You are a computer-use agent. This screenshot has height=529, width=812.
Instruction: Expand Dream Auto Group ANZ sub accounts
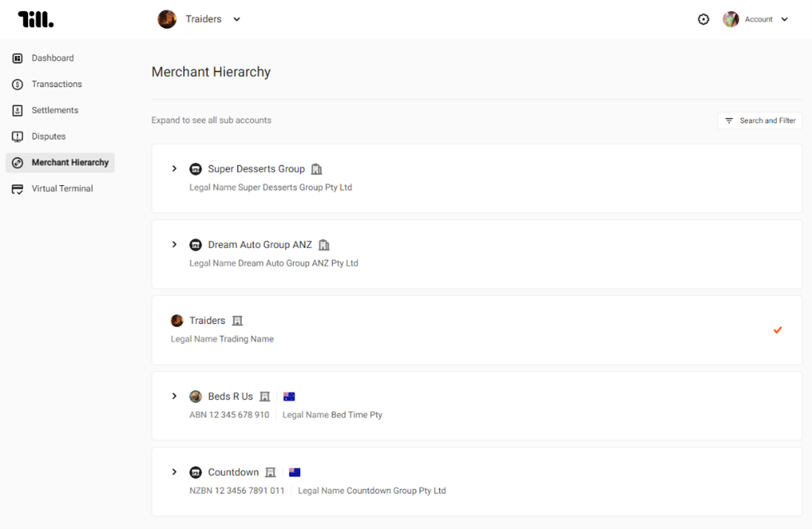click(174, 244)
